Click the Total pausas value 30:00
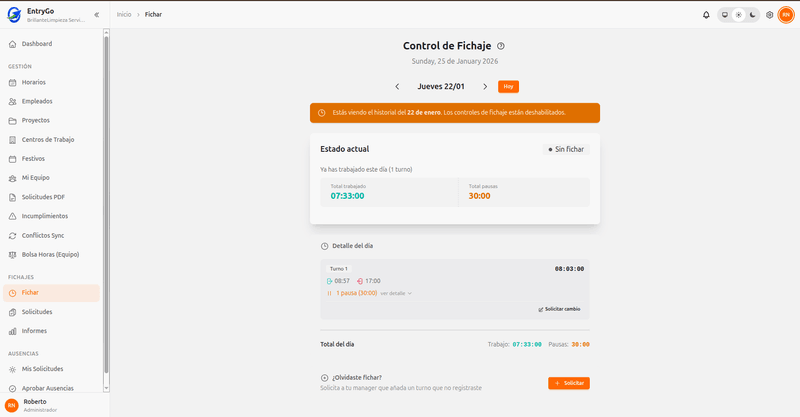 point(480,196)
